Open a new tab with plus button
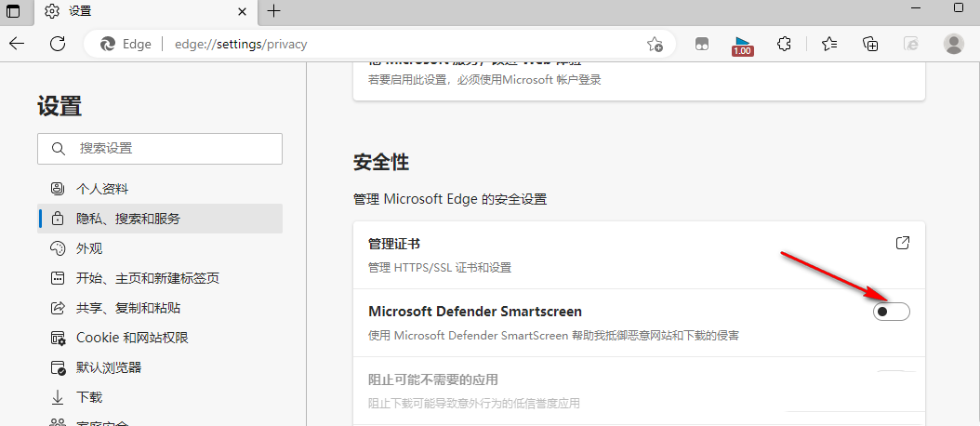The image size is (980, 426). coord(273,10)
